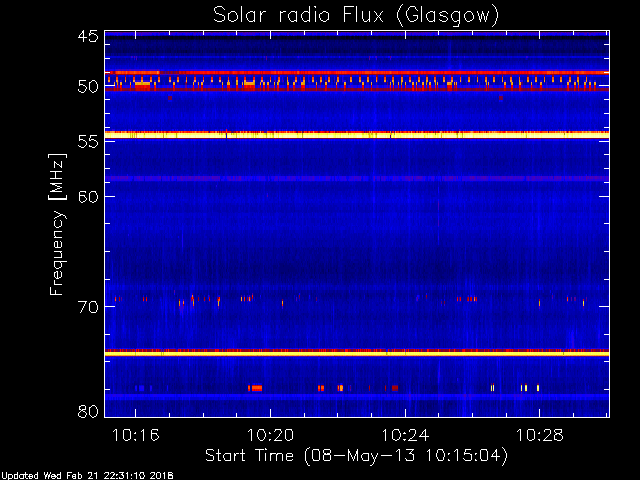Click the 45 frequency tick label
Viewport: 640px width, 480px height.
88,36
